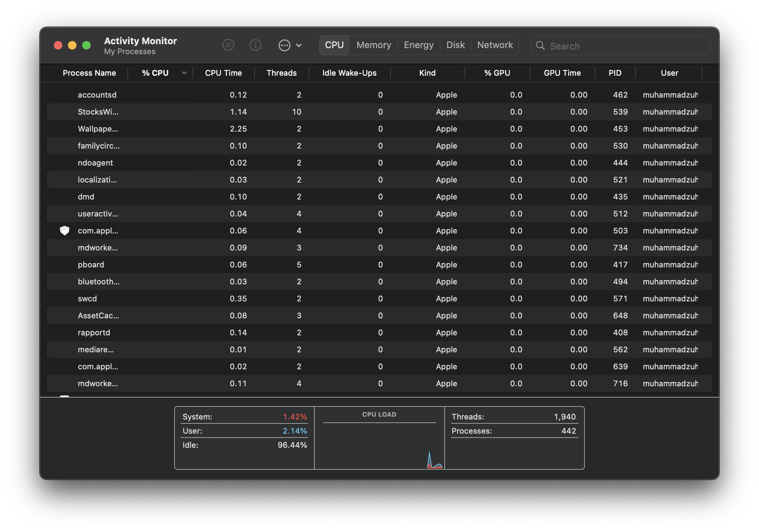Screen dimensions: 759x532
Task: Select the Network tab
Action: [x=495, y=45]
